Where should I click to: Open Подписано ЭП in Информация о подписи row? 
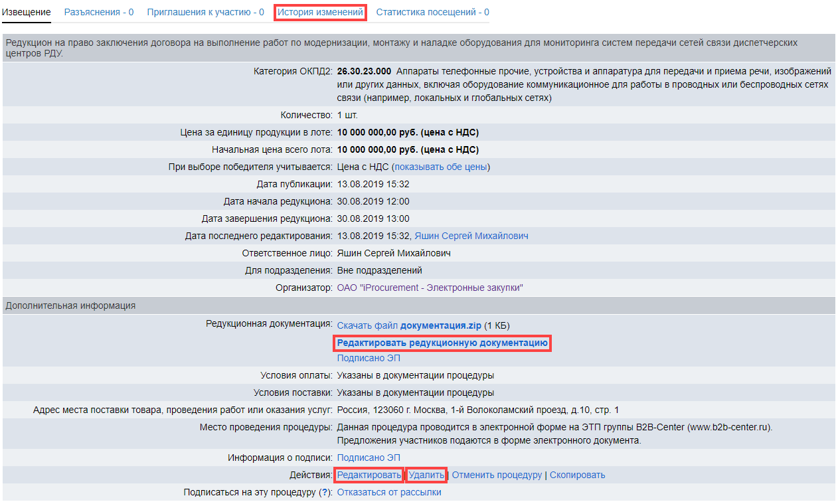point(369,458)
